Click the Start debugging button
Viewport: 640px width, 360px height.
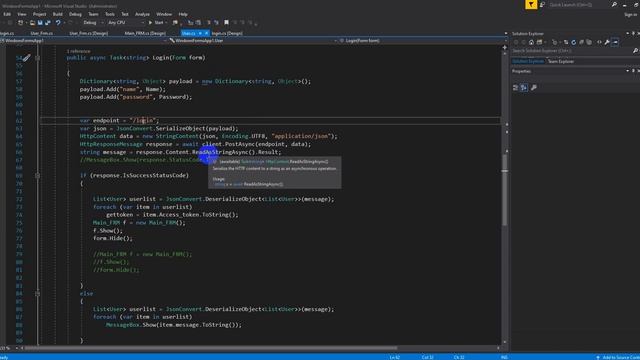click(x=156, y=23)
